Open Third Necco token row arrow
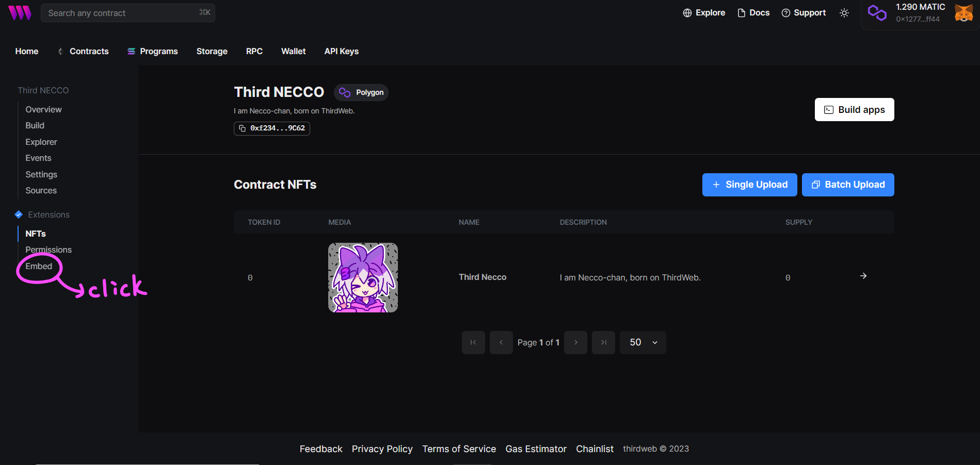The image size is (980, 465). pyautogui.click(x=863, y=276)
